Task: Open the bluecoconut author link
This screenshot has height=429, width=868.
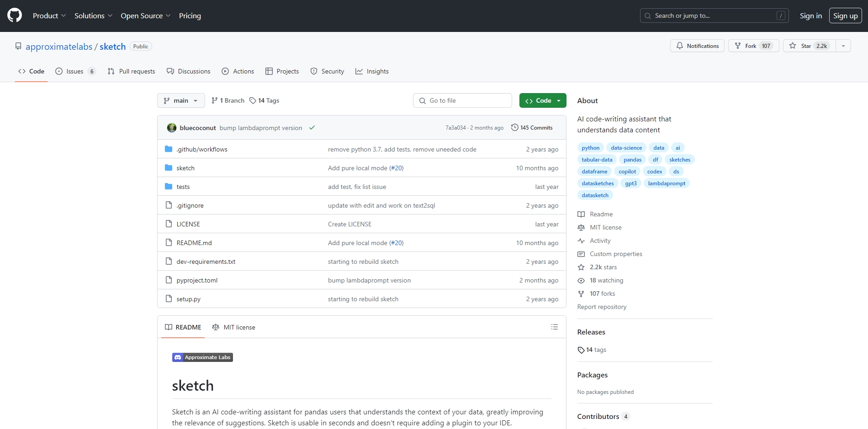Action: pyautogui.click(x=198, y=128)
